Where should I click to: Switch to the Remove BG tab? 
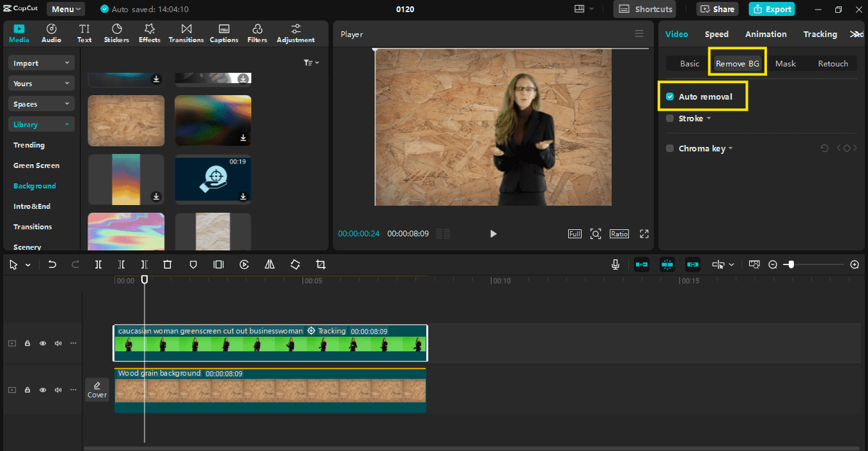pos(737,63)
